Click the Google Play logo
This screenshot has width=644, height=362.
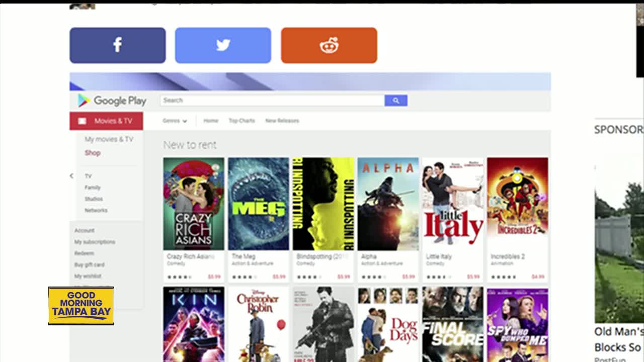pos(112,101)
